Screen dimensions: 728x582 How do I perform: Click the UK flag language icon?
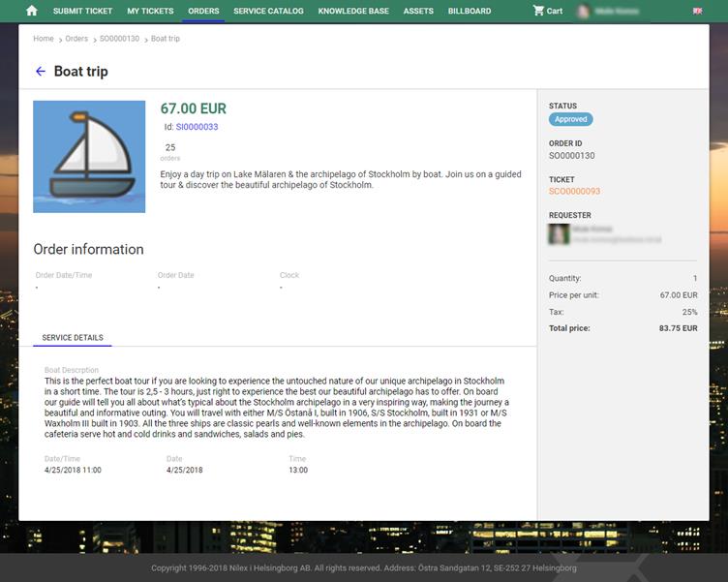coord(698,11)
